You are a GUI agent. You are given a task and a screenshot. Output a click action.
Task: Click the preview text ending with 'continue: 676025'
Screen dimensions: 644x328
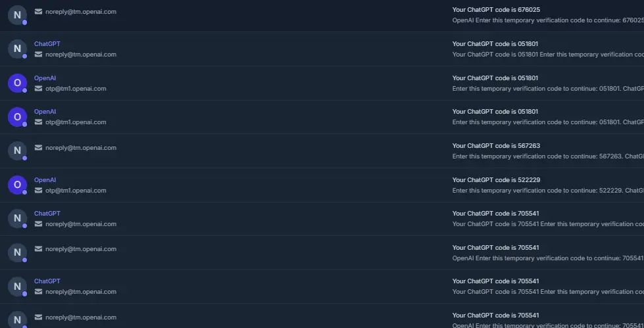tap(548, 20)
